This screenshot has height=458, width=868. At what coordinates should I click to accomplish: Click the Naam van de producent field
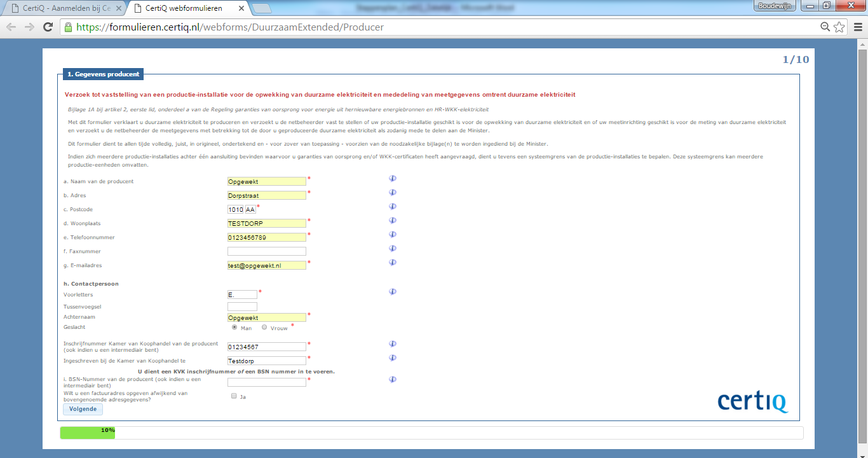[x=267, y=181]
